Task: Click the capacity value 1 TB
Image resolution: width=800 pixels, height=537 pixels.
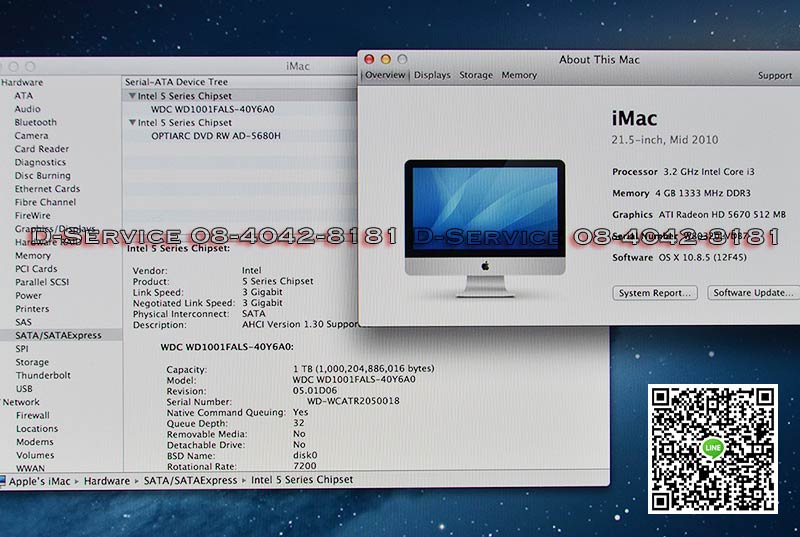Action: click(363, 368)
